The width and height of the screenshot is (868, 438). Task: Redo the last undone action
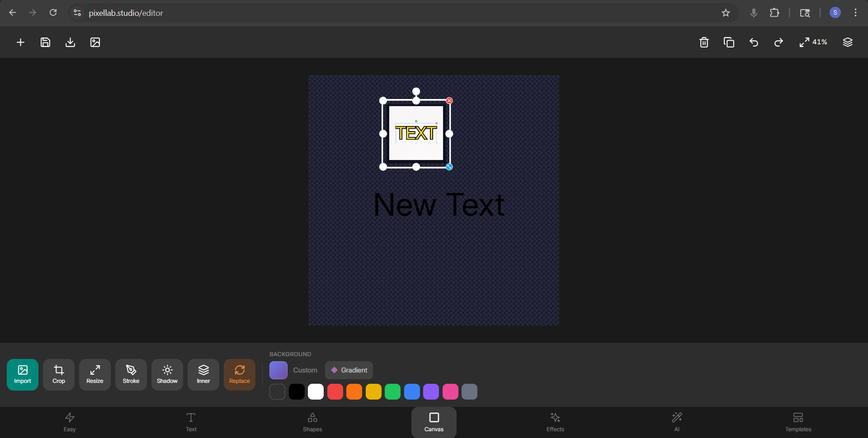778,42
